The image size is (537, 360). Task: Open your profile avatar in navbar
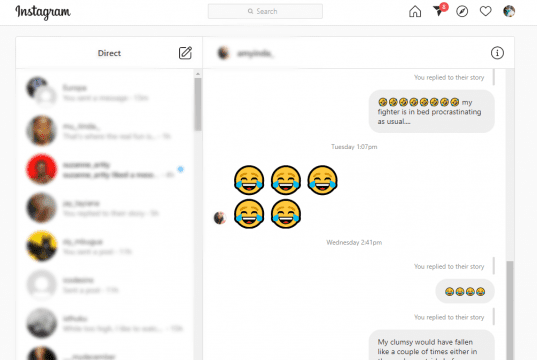[509, 11]
